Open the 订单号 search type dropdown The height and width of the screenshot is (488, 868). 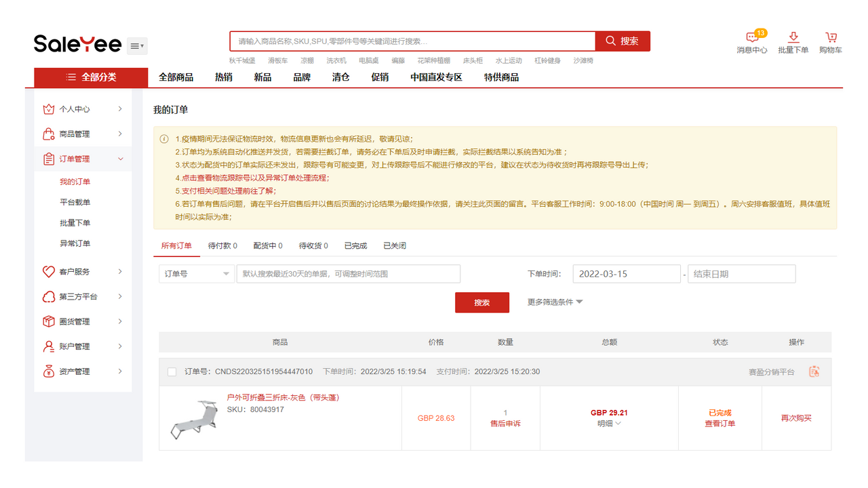pyautogui.click(x=197, y=274)
